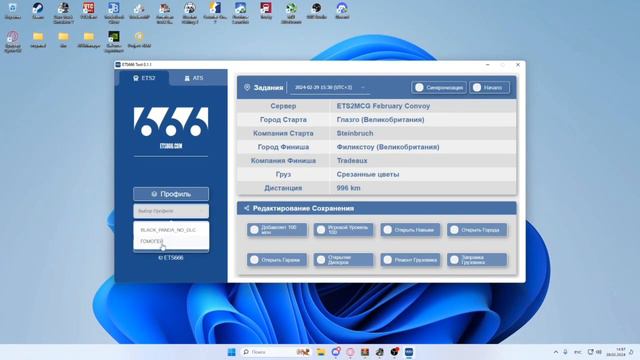Image resolution: width=640 pixels, height=360 pixels.
Task: Click the ETS666.COM text under the logo
Action: [171, 146]
